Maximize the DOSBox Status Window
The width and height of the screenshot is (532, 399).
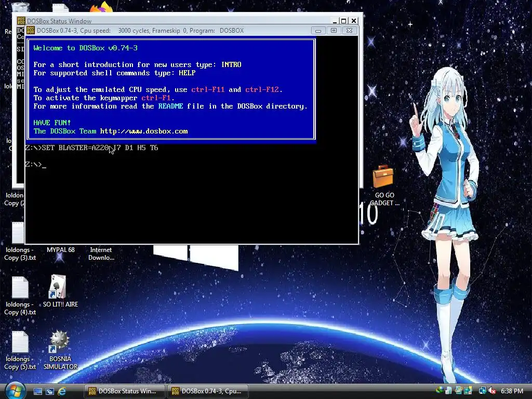(x=344, y=21)
